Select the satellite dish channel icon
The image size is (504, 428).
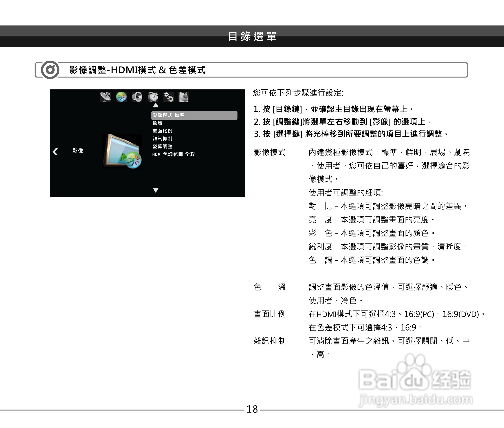[106, 97]
